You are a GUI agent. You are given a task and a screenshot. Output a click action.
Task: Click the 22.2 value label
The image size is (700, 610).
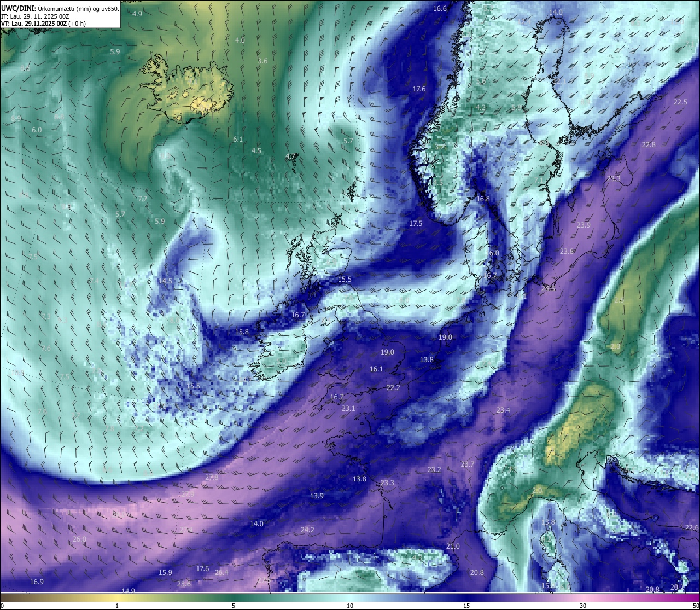coord(393,388)
